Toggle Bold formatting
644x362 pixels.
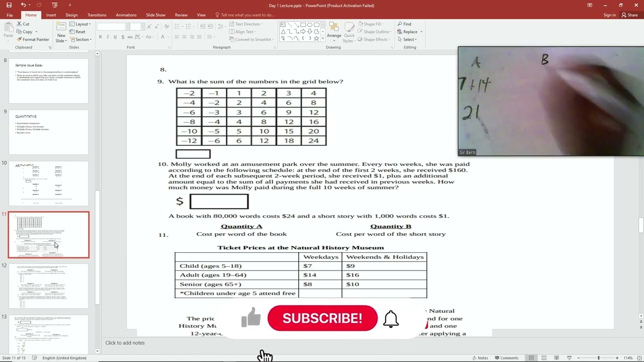tap(100, 37)
